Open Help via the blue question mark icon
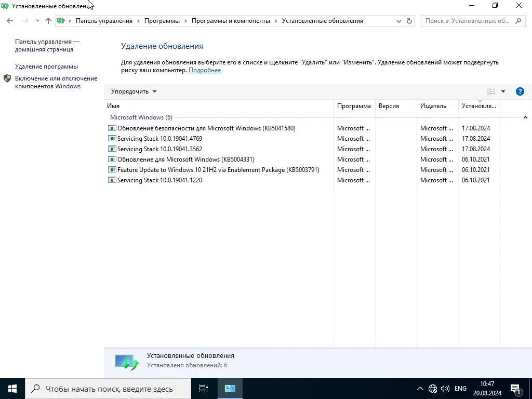The width and height of the screenshot is (532, 399). [x=520, y=91]
